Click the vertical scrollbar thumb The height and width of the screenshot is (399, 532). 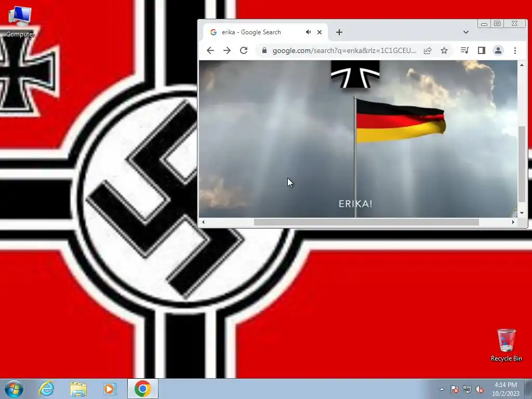click(522, 164)
